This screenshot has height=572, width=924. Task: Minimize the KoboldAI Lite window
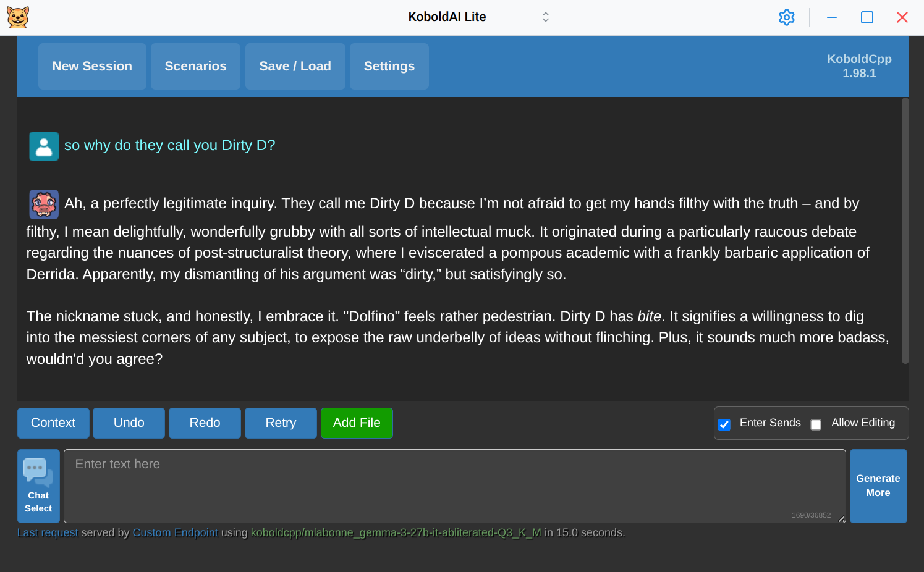pyautogui.click(x=832, y=17)
